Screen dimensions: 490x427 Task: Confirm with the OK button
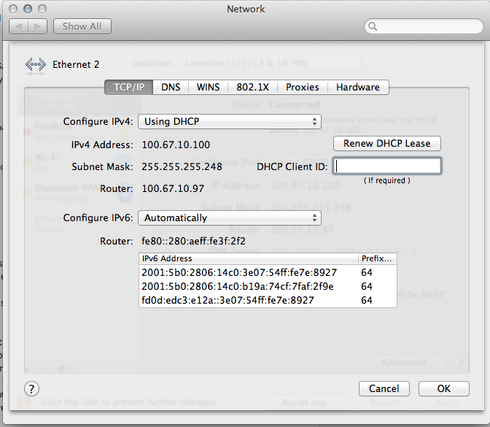click(x=444, y=389)
